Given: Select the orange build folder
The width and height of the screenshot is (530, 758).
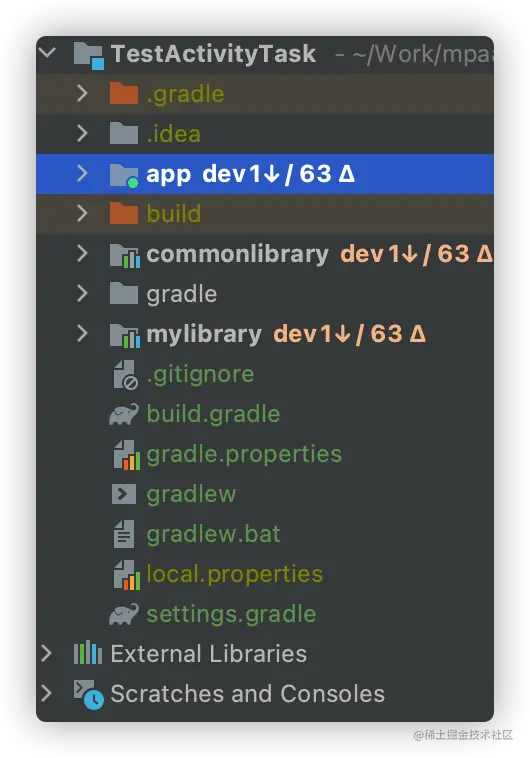Looking at the screenshot, I should pyautogui.click(x=265, y=214).
